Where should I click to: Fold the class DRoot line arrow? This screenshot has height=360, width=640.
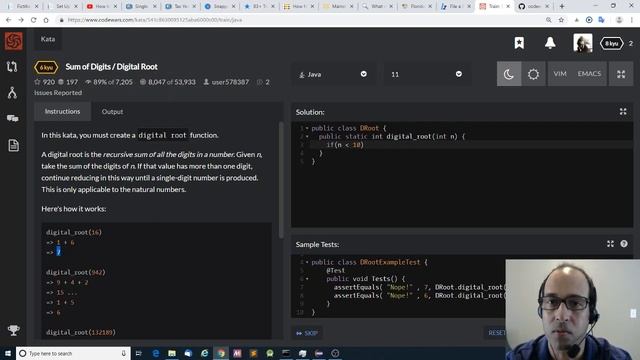307,128
